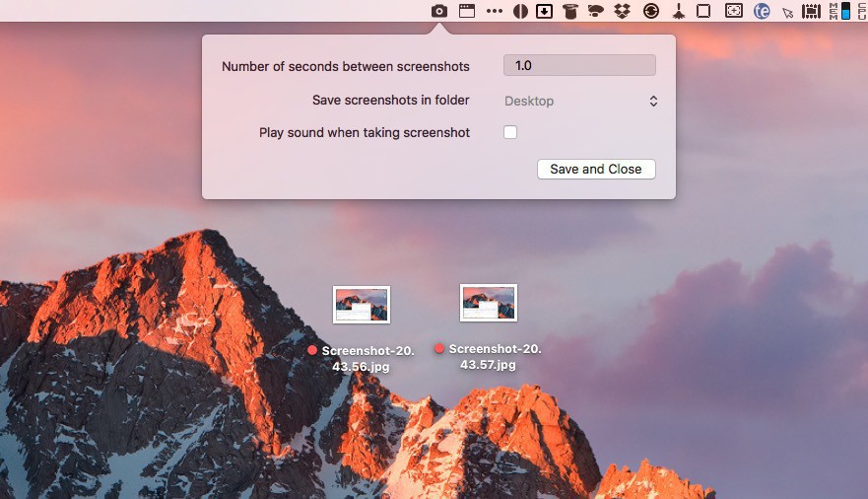This screenshot has width=868, height=499.
Task: Open the download arrow box menu bar icon
Action: click(544, 11)
